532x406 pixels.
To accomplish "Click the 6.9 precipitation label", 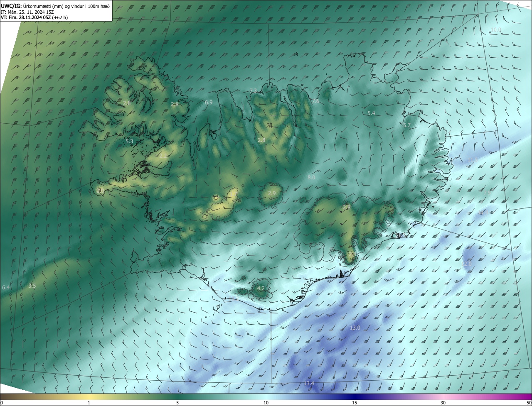I will [x=209, y=102].
